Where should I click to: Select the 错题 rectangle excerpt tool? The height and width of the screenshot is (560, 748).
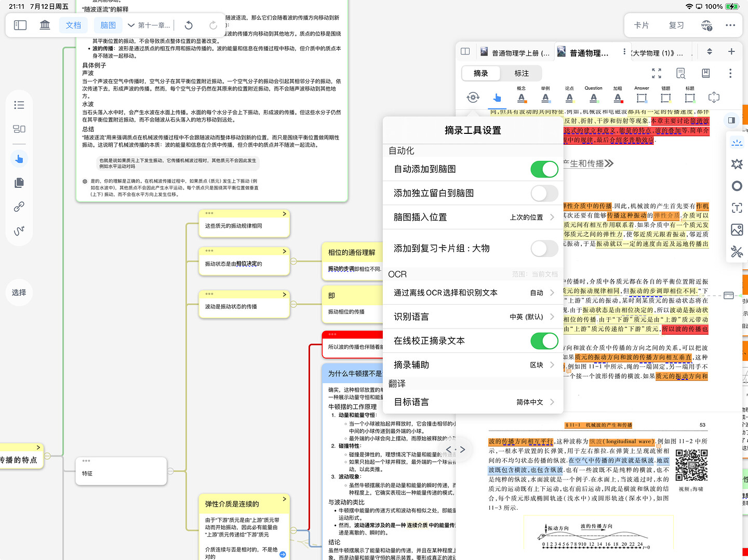(x=666, y=95)
